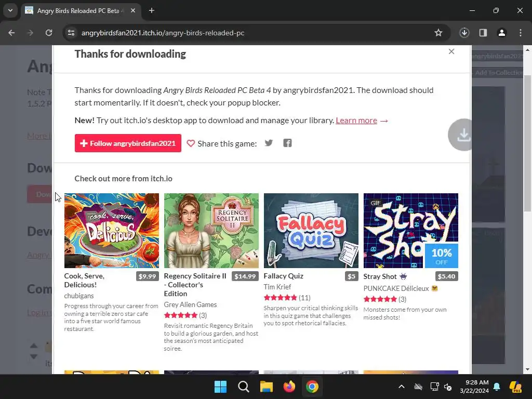Screen dimensions: 532x399
Task: Click the heart icon beside Share this game
Action: tap(191, 143)
